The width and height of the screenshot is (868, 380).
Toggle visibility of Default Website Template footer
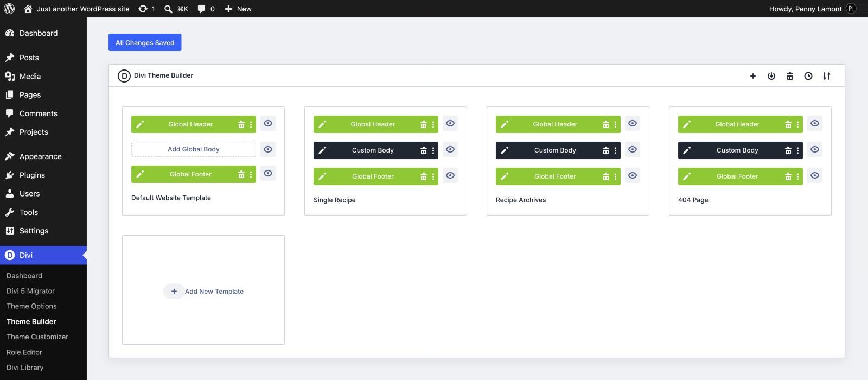[x=268, y=173]
